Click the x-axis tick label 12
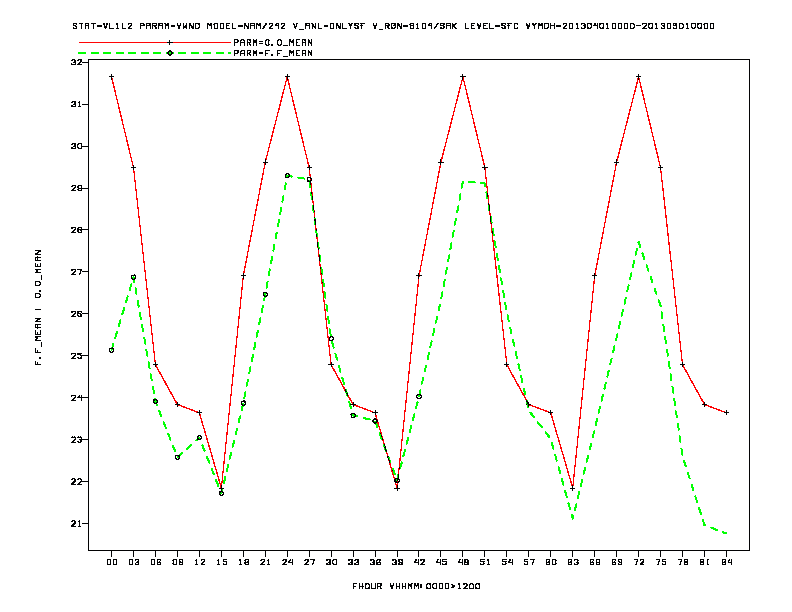792x612 pixels. 200,562
